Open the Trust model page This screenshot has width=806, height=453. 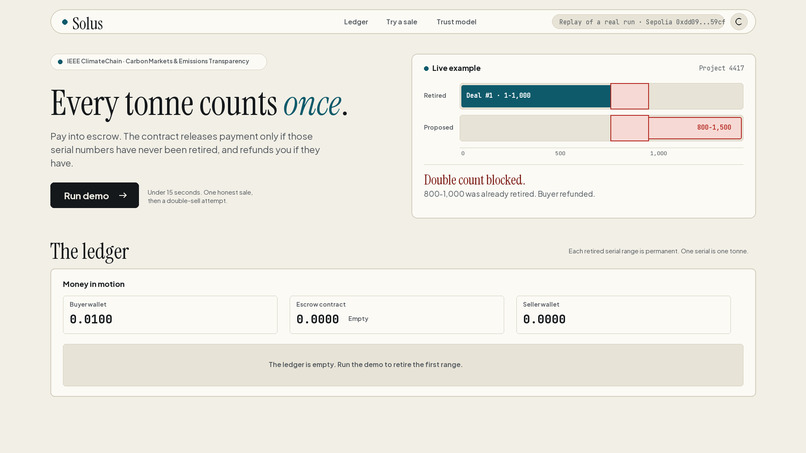pyautogui.click(x=456, y=22)
